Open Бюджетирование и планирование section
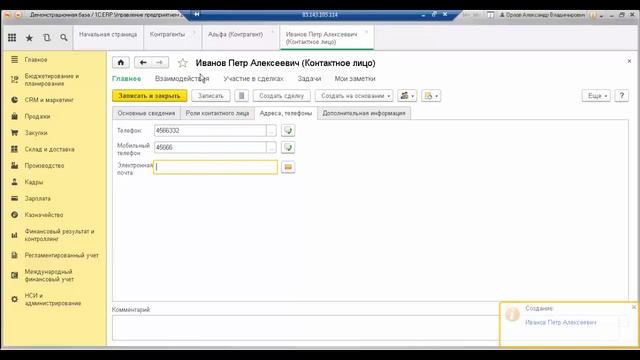Image resolution: width=640 pixels, height=360 pixels. point(53,80)
